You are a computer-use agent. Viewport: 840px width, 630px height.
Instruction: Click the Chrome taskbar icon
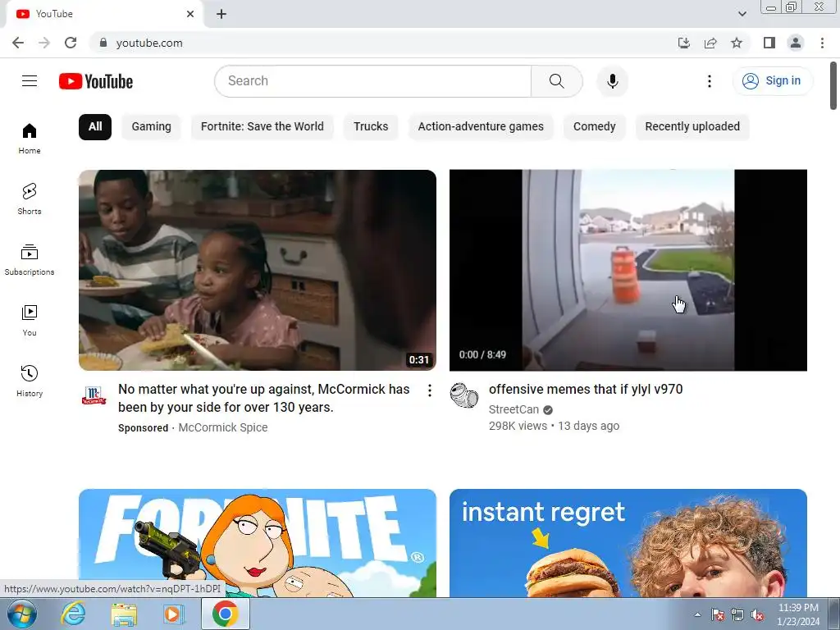click(225, 614)
